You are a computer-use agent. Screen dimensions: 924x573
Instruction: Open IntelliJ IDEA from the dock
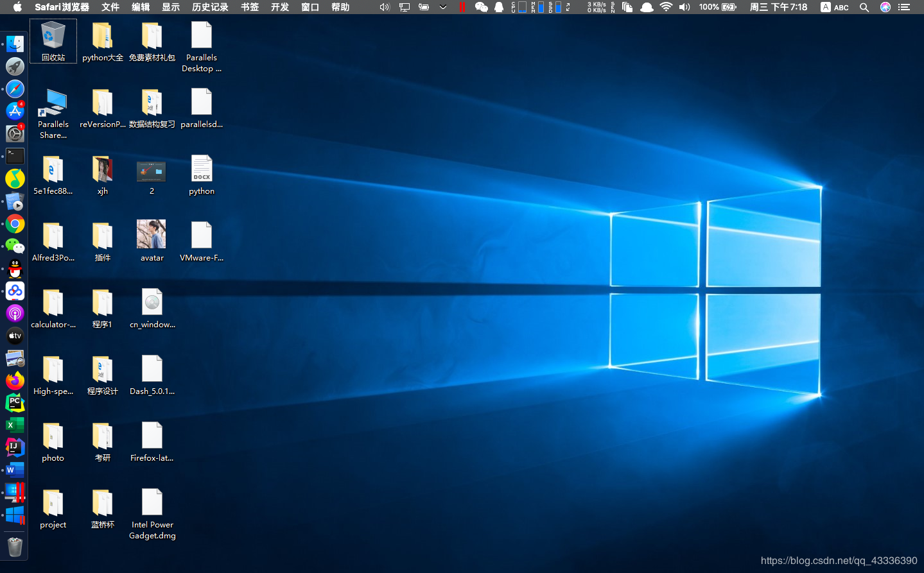point(15,447)
